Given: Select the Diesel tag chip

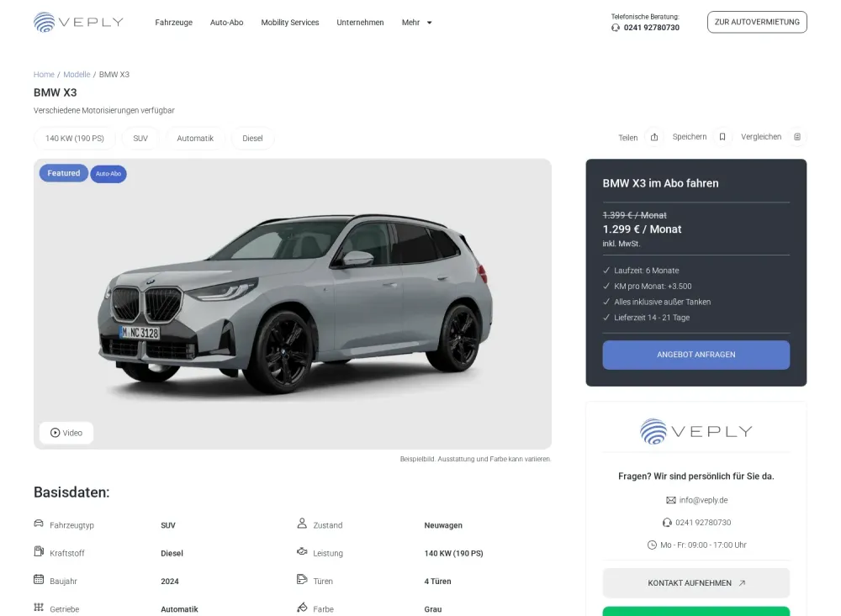Looking at the screenshot, I should pyautogui.click(x=252, y=139).
